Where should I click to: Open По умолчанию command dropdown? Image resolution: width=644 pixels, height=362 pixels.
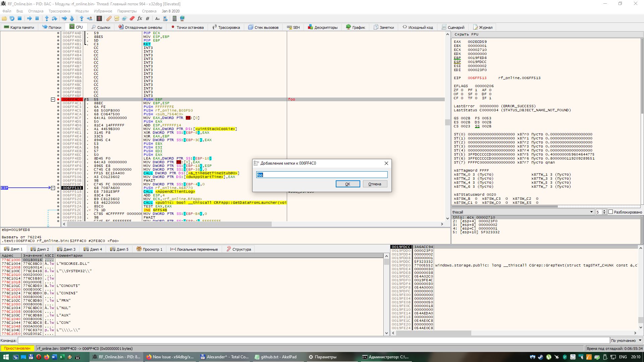click(626, 341)
